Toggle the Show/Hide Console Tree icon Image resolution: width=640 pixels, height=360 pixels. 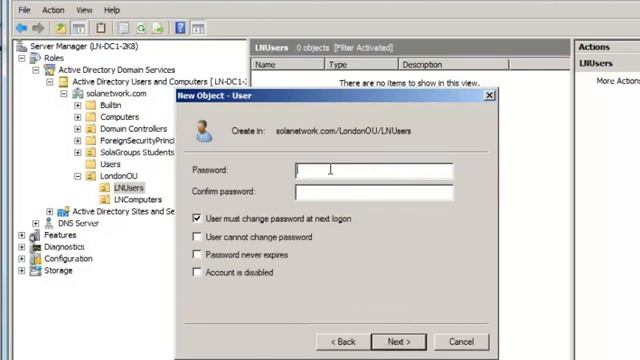point(79,28)
